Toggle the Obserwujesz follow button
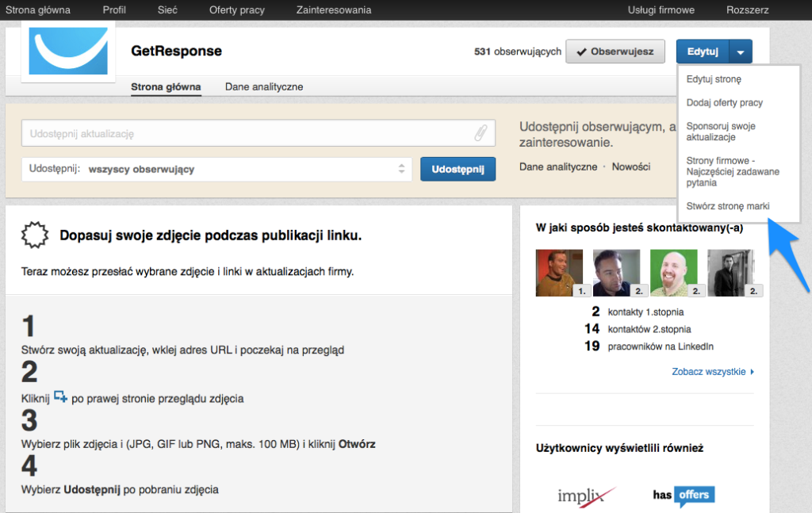812x513 pixels. tap(615, 52)
